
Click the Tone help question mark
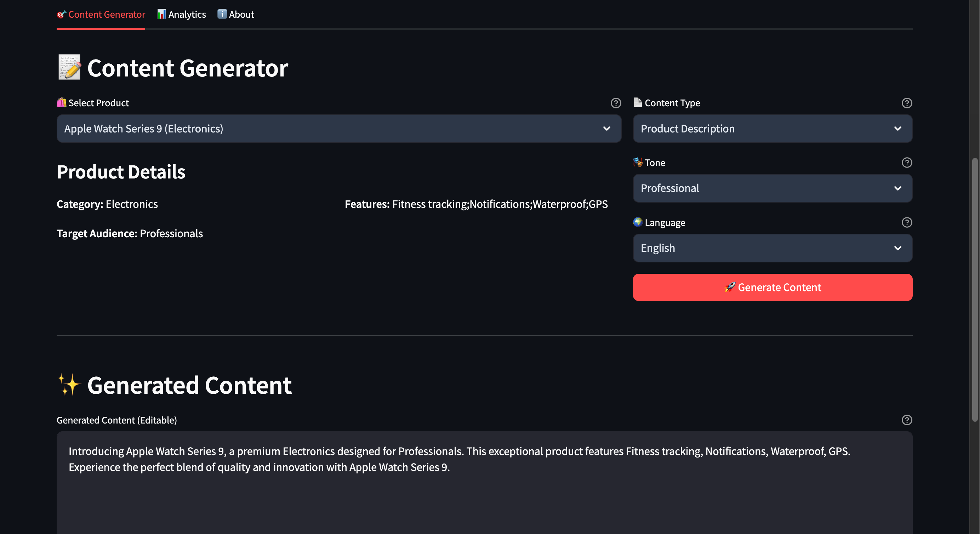point(907,163)
